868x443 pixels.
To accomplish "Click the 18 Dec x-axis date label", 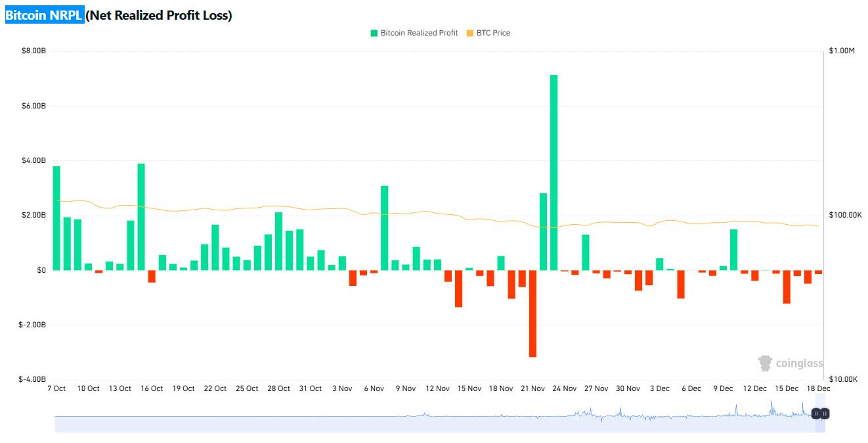I will [818, 388].
